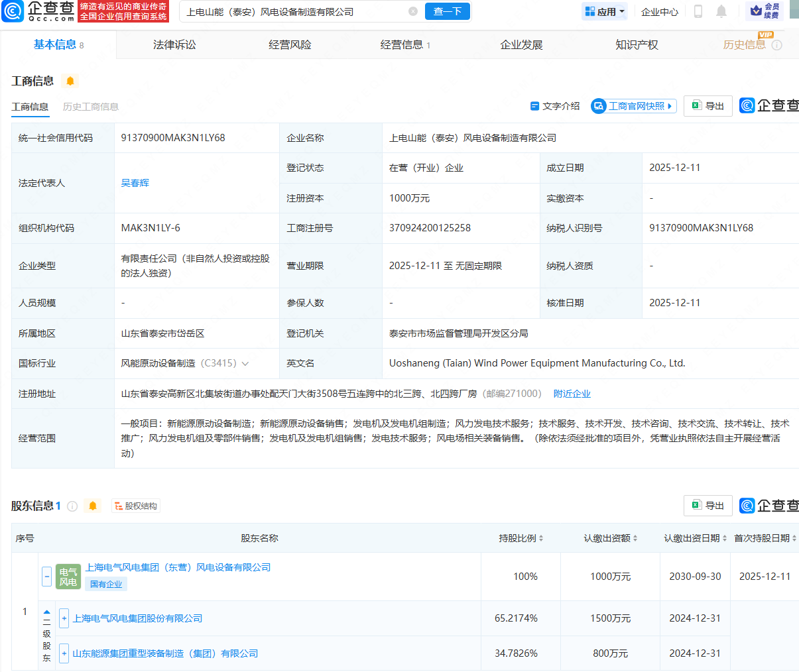Image resolution: width=799 pixels, height=672 pixels.
Task: Click the bell alert icon beside 股东信息
Action: (93, 505)
